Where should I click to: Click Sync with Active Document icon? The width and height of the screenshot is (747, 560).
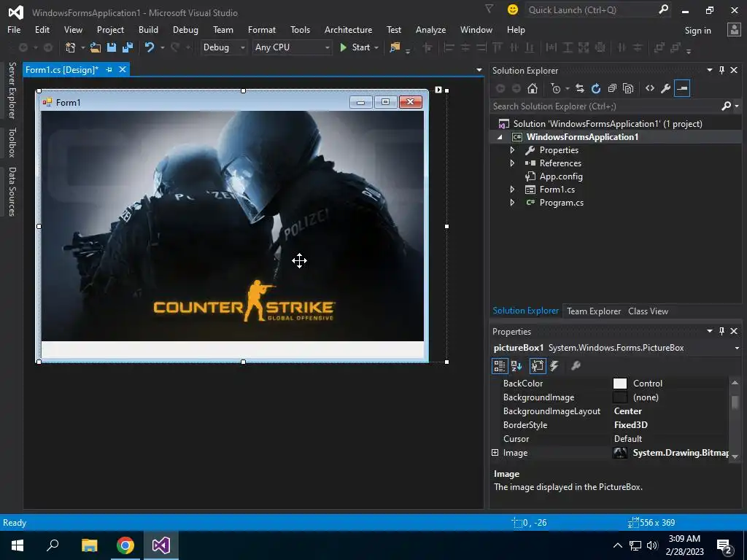click(x=580, y=88)
